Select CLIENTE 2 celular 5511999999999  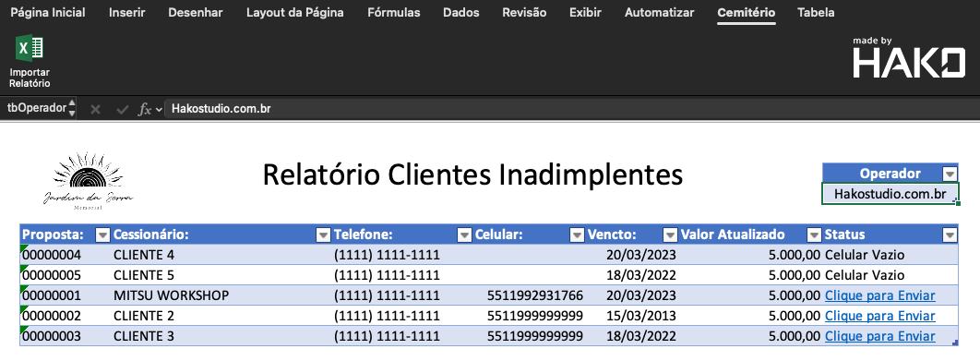(530, 316)
